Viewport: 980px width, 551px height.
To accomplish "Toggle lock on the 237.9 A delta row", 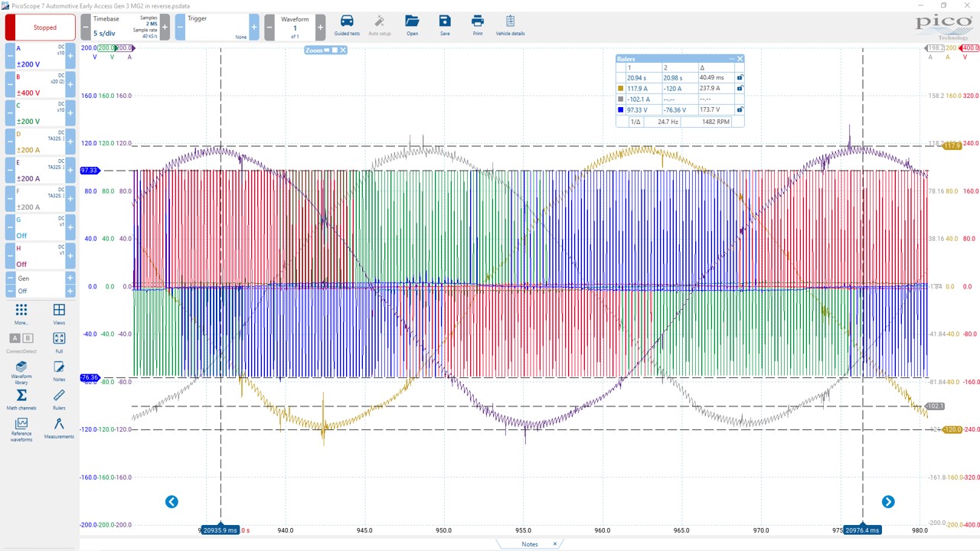I will [x=739, y=89].
